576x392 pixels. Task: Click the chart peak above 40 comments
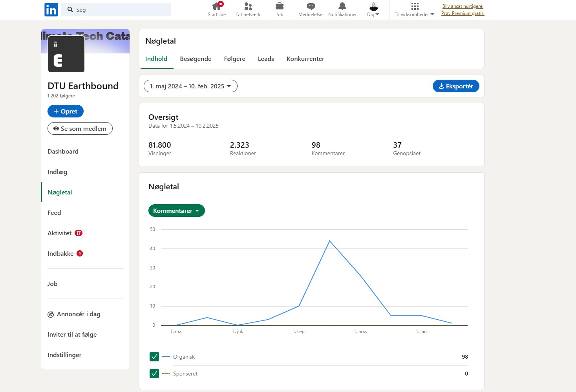329,241
